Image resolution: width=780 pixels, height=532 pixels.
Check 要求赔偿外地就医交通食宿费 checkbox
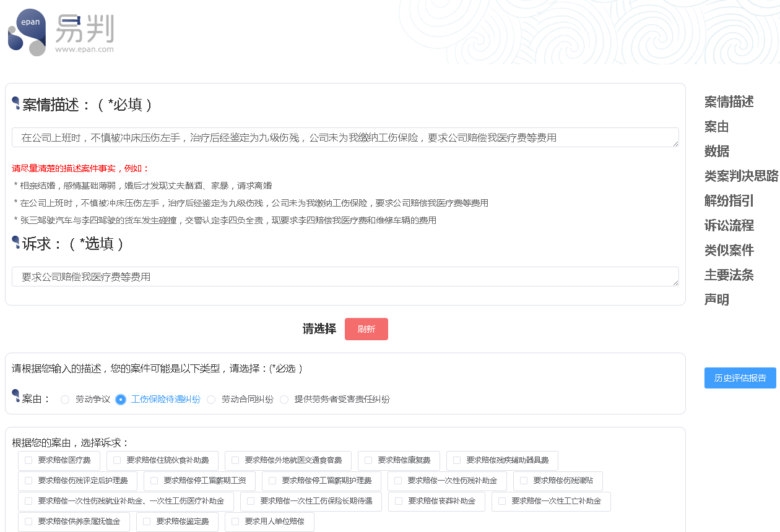click(x=235, y=460)
